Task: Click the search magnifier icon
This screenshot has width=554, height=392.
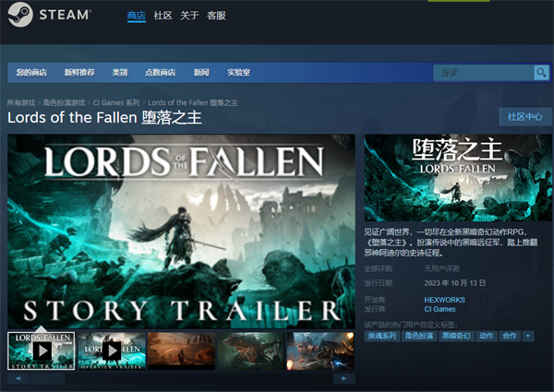Action: tap(541, 73)
